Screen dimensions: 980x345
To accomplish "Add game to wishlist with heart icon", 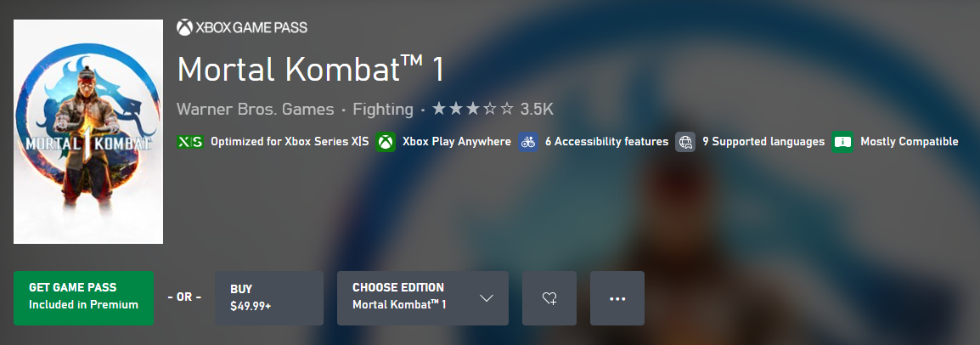I will click(x=549, y=298).
